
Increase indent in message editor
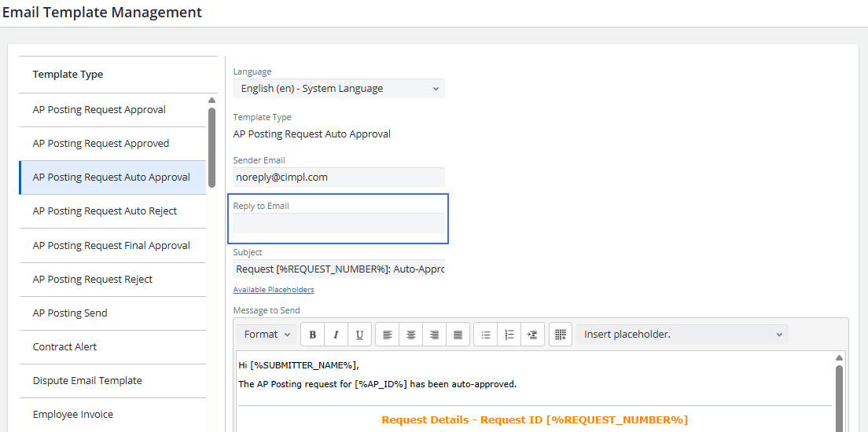coord(532,335)
